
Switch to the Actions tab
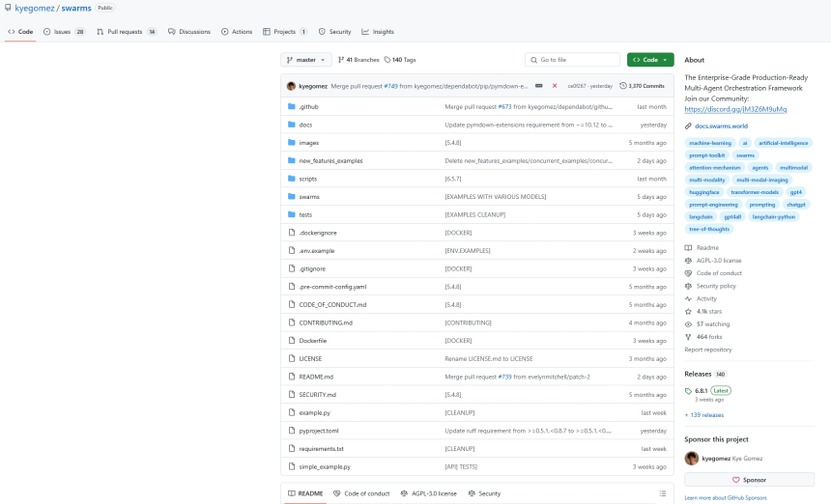(x=237, y=32)
